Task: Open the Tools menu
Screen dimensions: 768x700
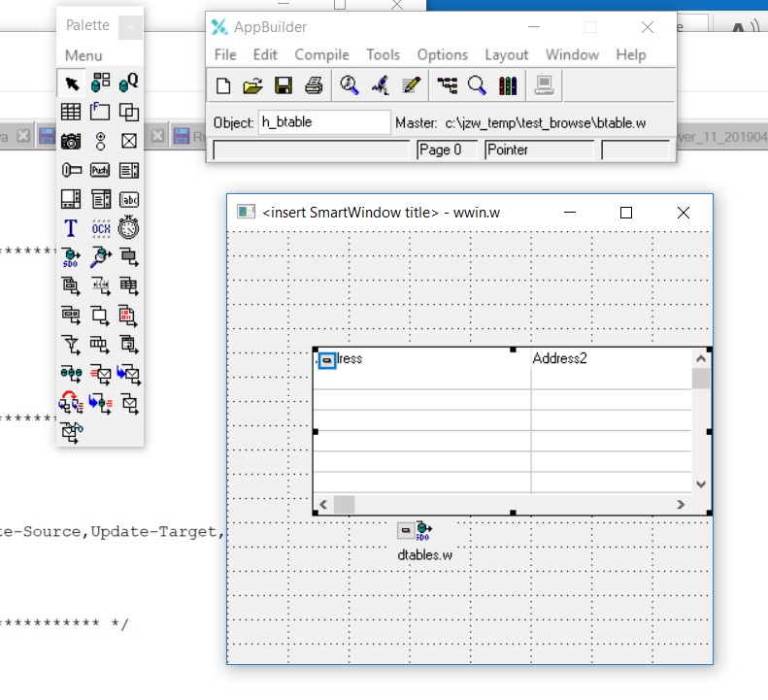Action: tap(383, 54)
